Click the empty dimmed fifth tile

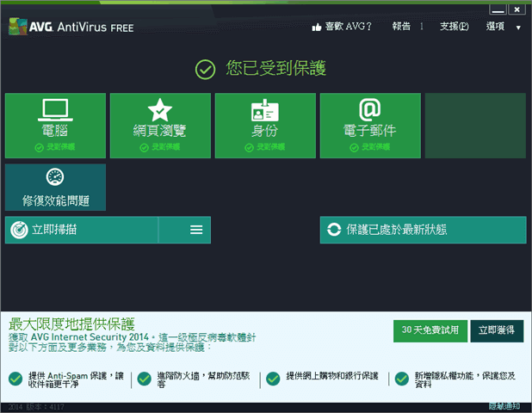point(475,126)
